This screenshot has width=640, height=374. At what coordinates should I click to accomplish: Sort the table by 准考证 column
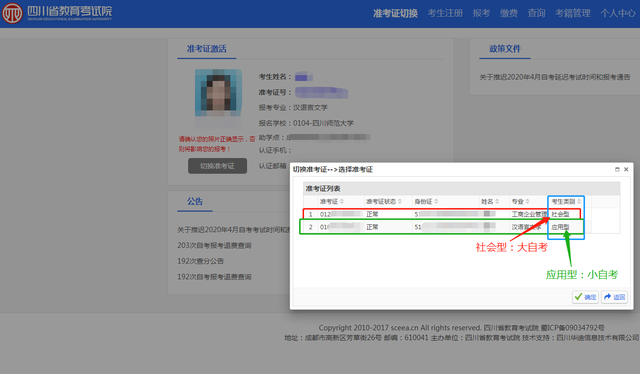pos(331,201)
